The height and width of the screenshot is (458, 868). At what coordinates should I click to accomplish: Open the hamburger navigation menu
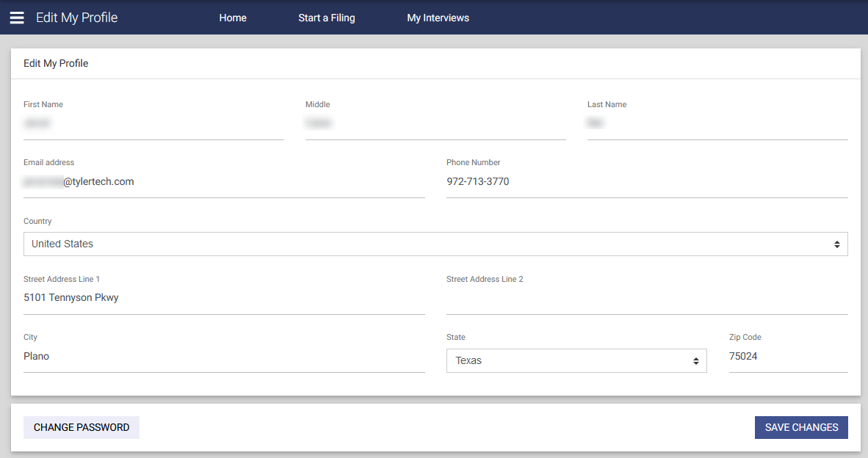click(16, 18)
